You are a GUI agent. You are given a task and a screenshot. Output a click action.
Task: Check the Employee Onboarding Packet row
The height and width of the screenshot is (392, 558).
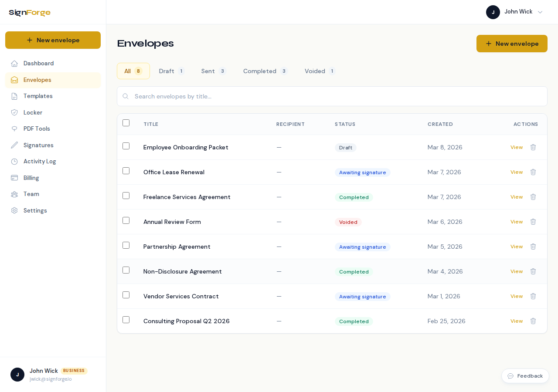(x=126, y=146)
